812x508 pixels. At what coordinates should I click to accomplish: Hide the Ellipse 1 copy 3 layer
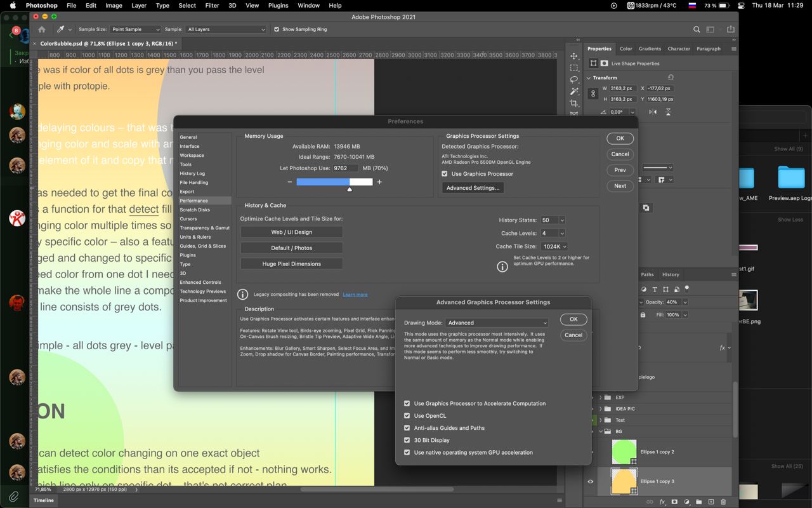coord(591,481)
